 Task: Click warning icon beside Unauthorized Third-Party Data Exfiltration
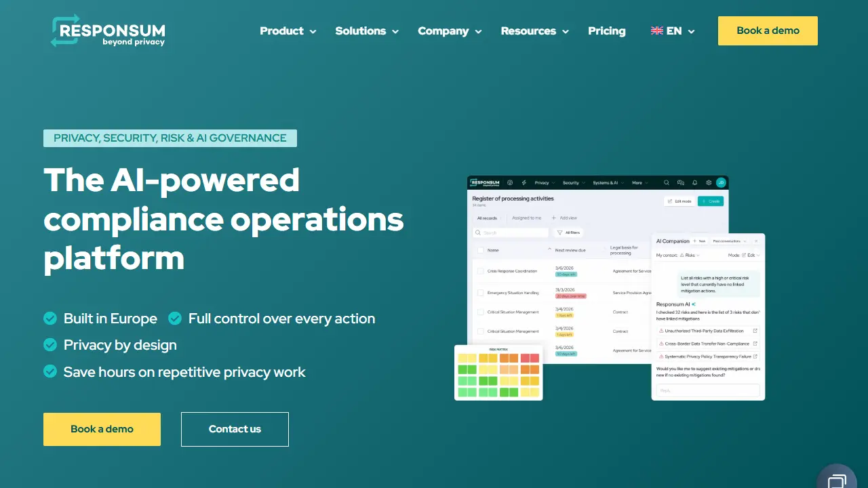[x=661, y=331]
